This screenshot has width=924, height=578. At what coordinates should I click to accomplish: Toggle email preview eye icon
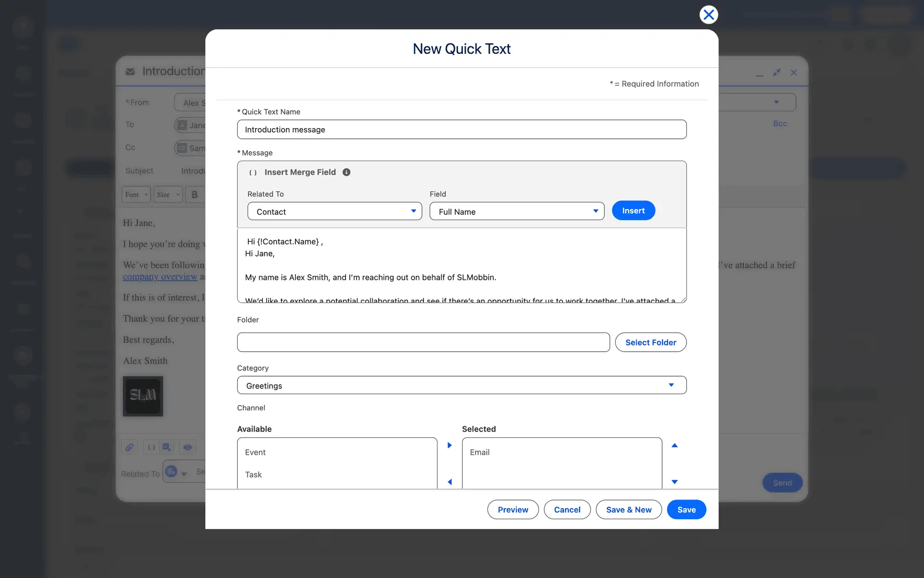(x=187, y=447)
